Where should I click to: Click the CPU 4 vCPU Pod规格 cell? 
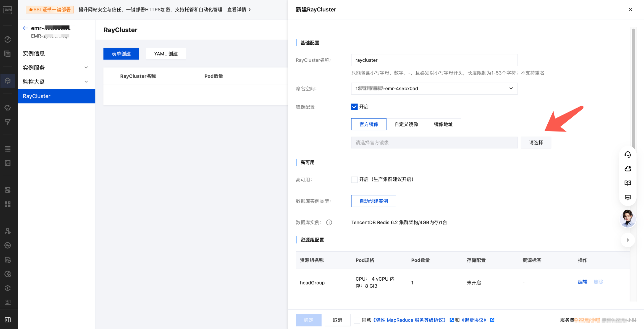pyautogui.click(x=375, y=282)
